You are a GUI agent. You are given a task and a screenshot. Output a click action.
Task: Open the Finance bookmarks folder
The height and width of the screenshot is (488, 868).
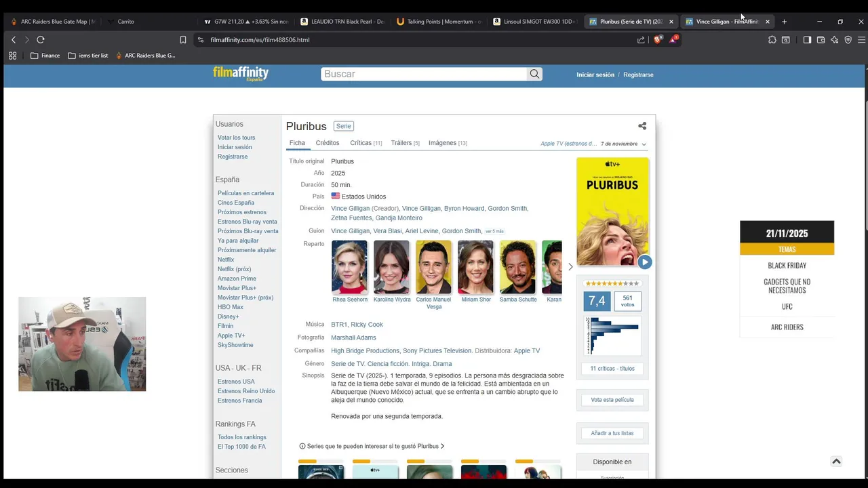coord(45,56)
